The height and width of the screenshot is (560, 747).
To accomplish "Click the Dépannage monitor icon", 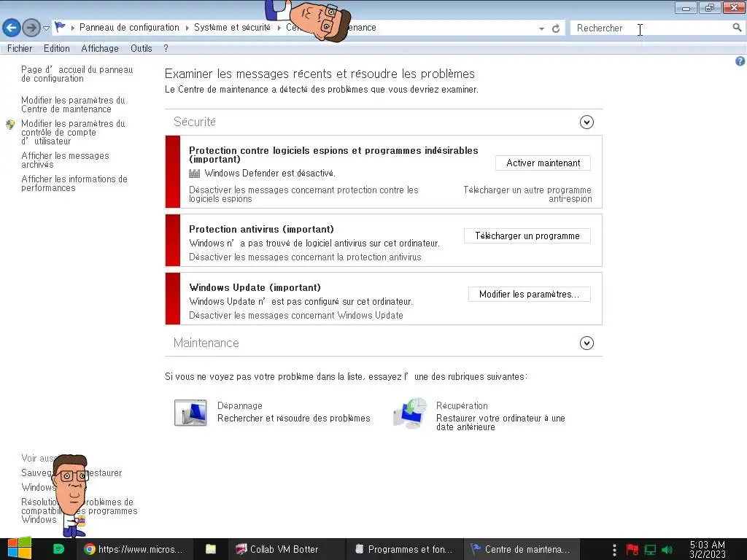I will click(x=190, y=413).
